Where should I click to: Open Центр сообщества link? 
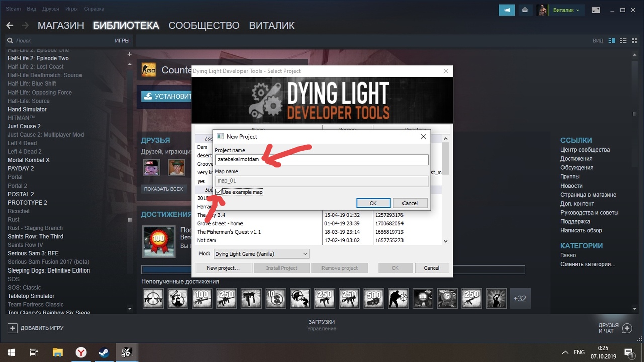tap(585, 150)
